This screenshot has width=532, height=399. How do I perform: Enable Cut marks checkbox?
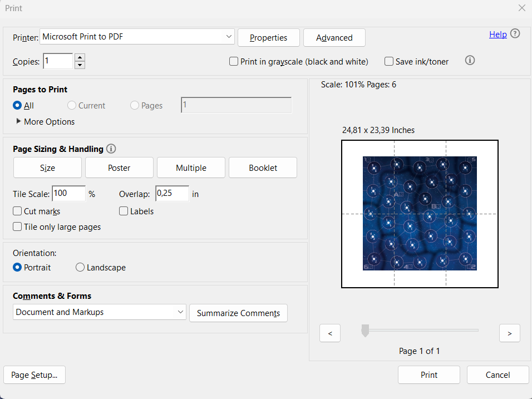pos(17,211)
